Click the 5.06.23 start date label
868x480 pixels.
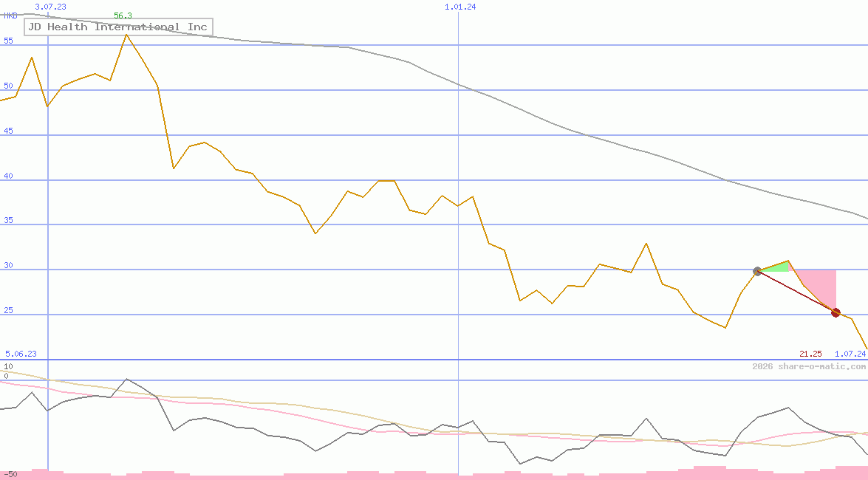21,354
